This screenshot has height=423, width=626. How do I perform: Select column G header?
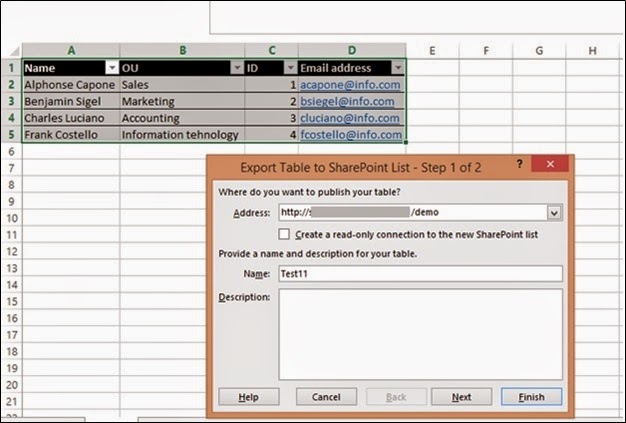pyautogui.click(x=539, y=51)
